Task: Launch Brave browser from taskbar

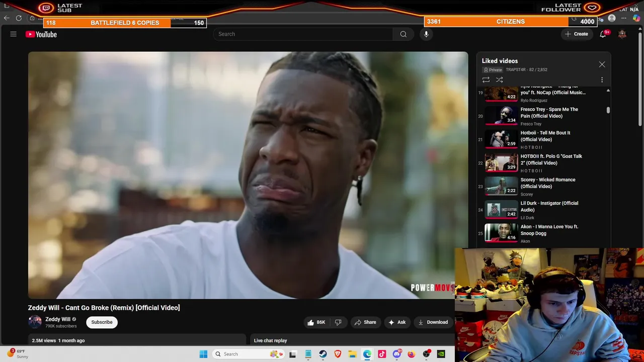Action: [338, 354]
